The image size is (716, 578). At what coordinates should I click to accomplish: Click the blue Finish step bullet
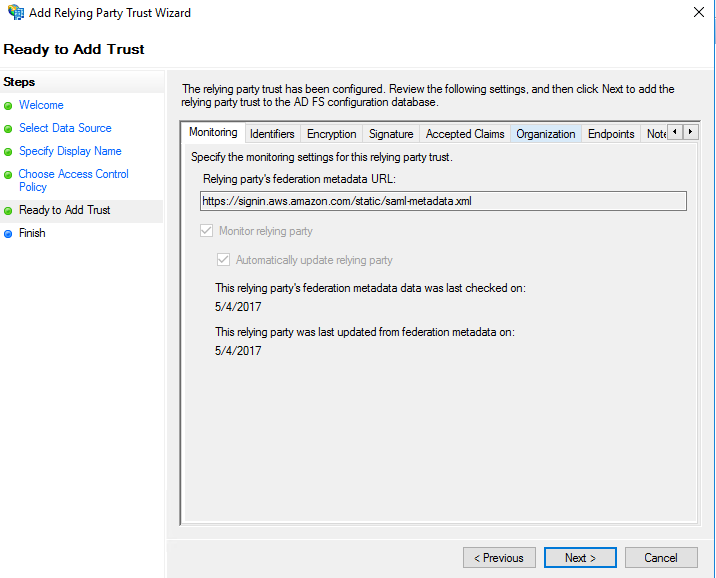(x=8, y=234)
